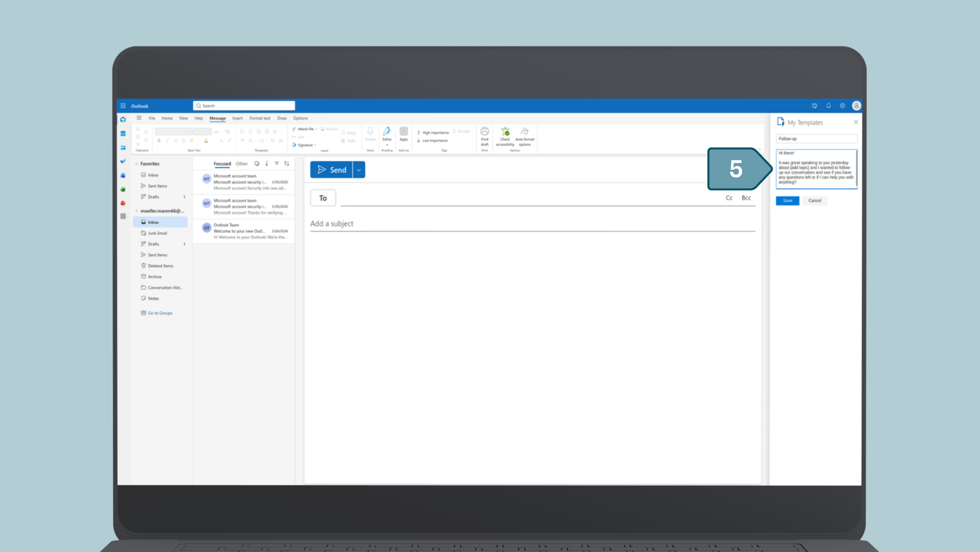
Task: Switch to the View tab
Action: [x=183, y=118]
